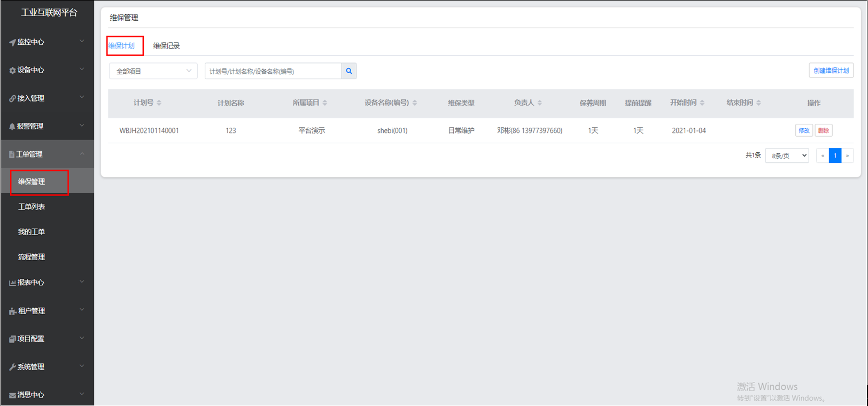The width and height of the screenshot is (868, 406).
Task: Open 工单列表 submenu item
Action: coord(47,207)
